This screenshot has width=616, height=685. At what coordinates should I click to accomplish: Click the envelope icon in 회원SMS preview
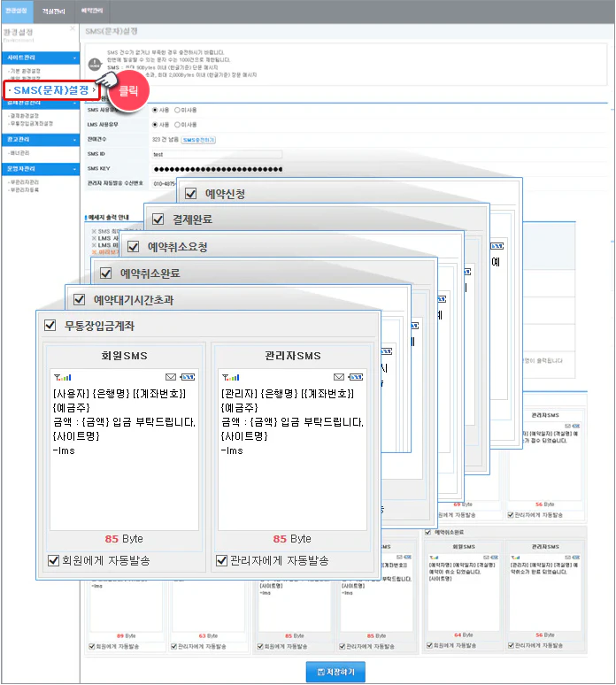point(171,377)
